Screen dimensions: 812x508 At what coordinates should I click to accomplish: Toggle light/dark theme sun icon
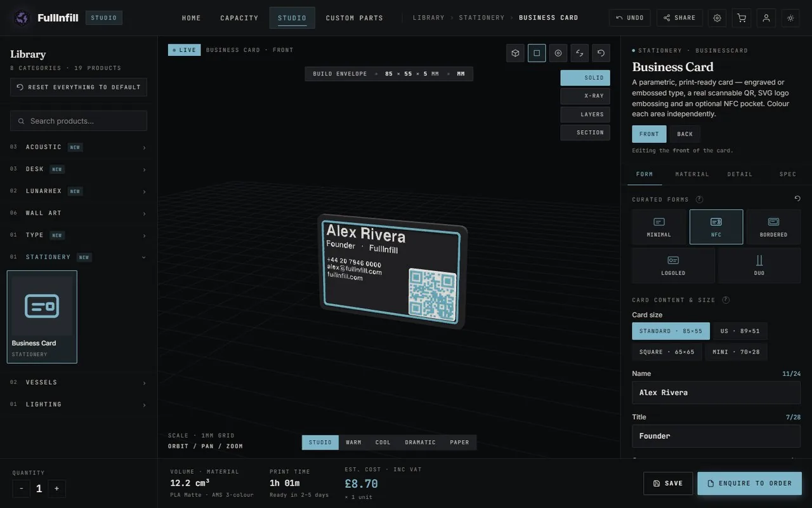pos(790,18)
